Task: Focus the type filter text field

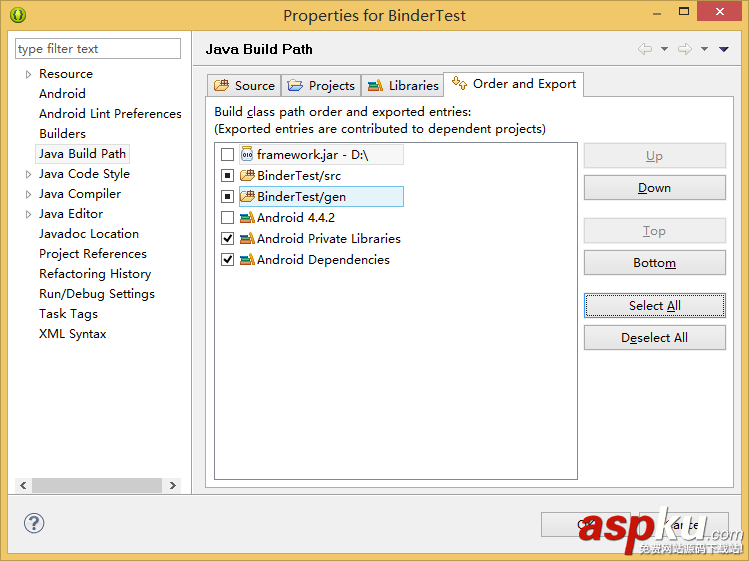Action: pyautogui.click(x=98, y=49)
